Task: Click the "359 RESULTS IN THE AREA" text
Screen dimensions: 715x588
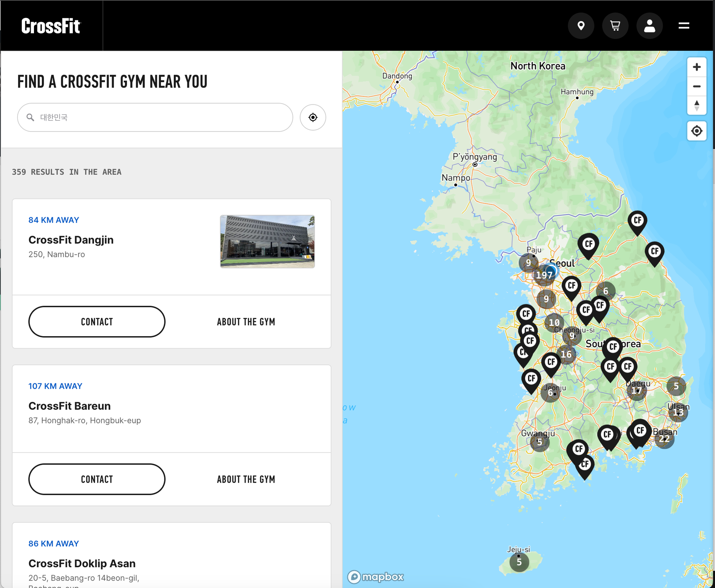Action: click(67, 172)
